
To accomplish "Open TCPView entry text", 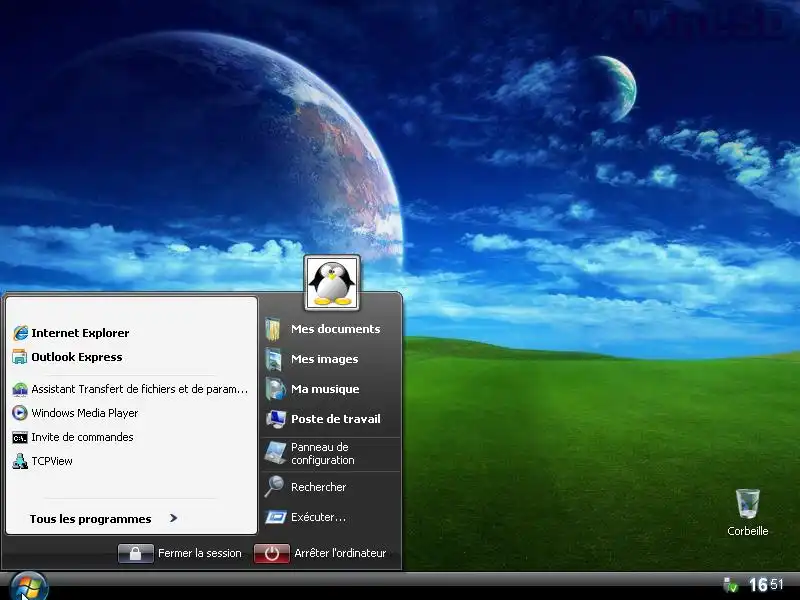I will pyautogui.click(x=52, y=461).
